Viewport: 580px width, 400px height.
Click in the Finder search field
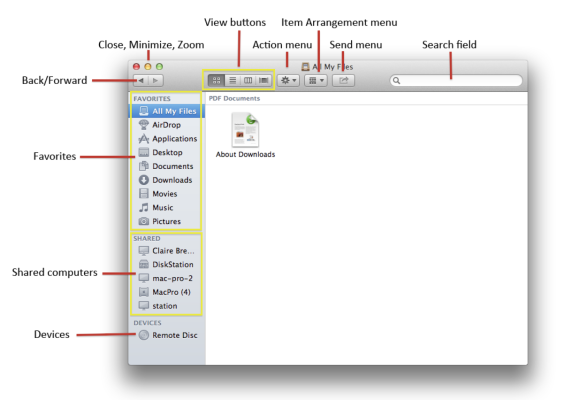(456, 80)
